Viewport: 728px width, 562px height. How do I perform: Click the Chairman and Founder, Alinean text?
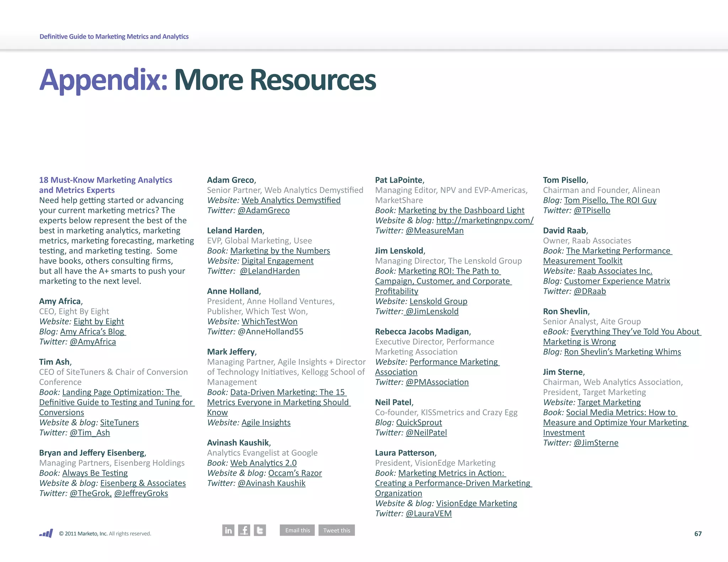click(601, 190)
